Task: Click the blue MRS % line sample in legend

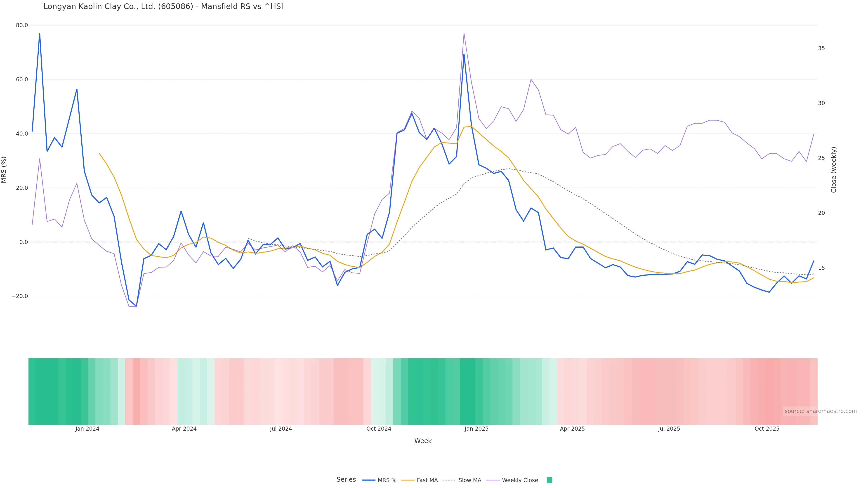Action: point(369,480)
